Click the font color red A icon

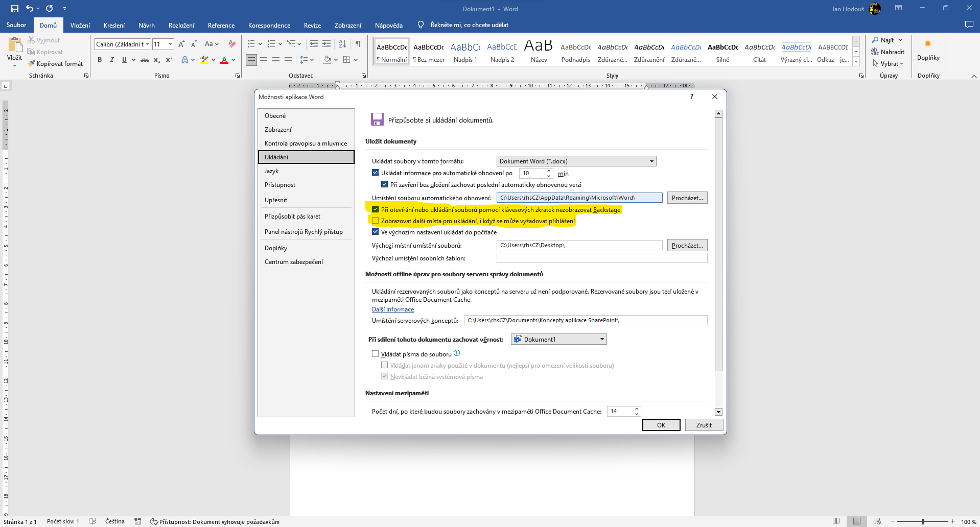[x=224, y=60]
